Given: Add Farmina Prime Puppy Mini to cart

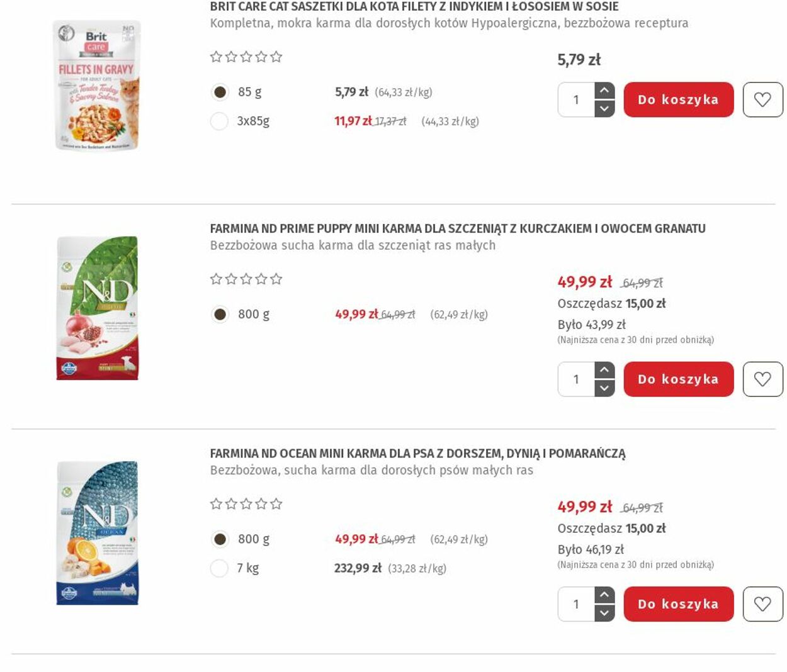Looking at the screenshot, I should coord(678,379).
